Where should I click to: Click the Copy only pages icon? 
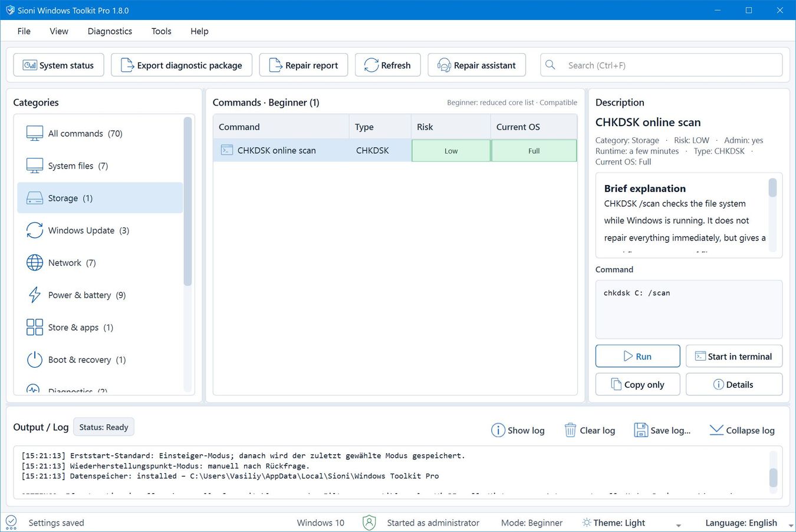616,384
